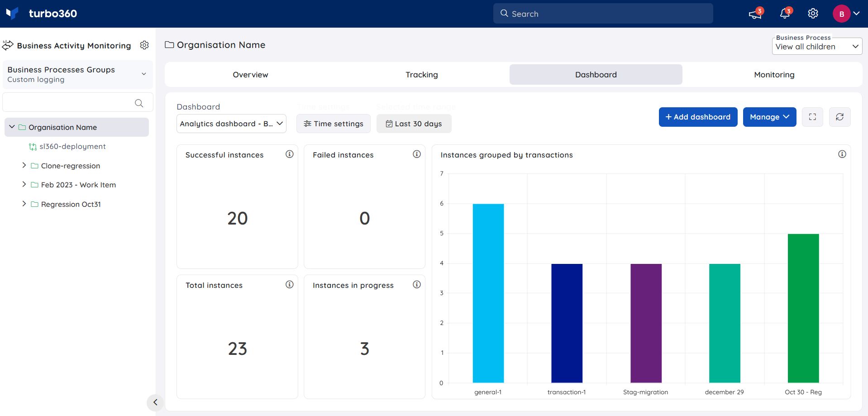Open the notifications bell icon
The width and height of the screenshot is (868, 416).
785,14
